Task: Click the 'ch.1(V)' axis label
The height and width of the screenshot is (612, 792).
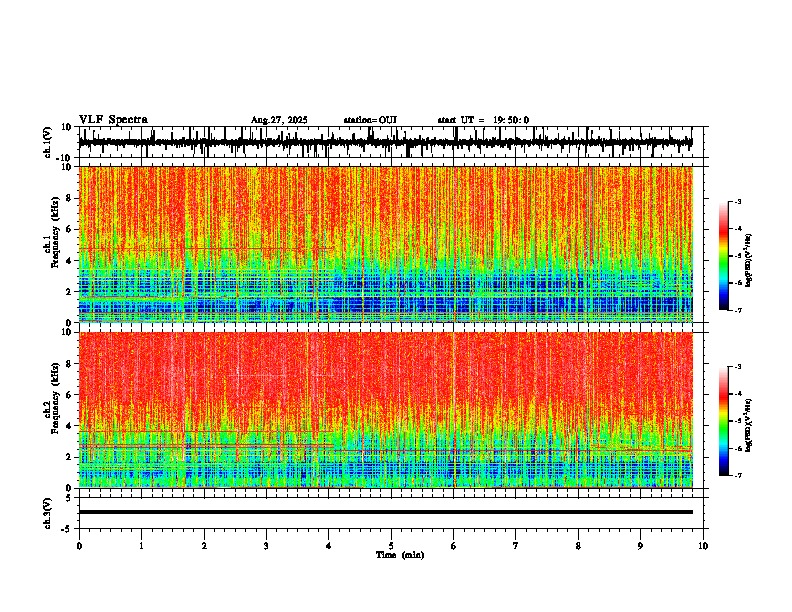Action: (48, 142)
